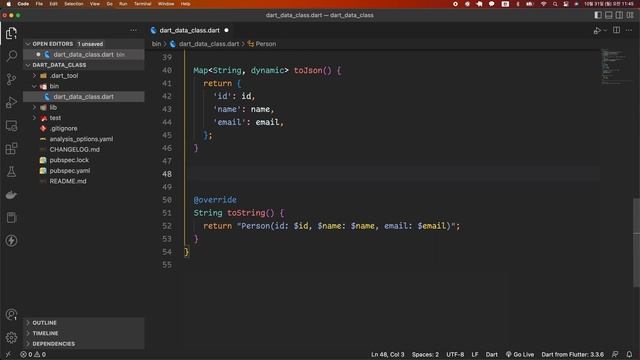
Task: Open the Selection menu
Action: (x=73, y=4)
